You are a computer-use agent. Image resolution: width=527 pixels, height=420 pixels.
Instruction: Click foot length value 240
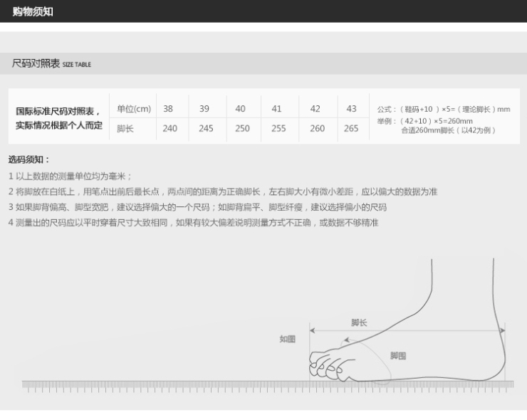point(169,128)
